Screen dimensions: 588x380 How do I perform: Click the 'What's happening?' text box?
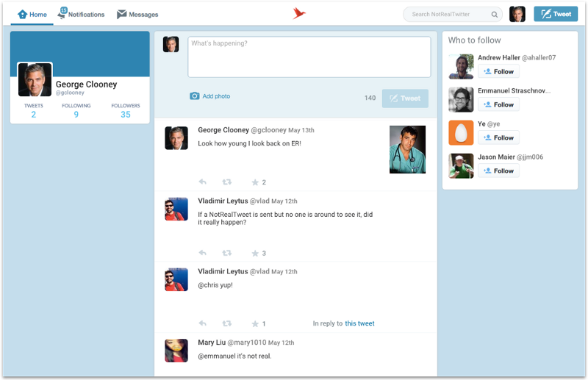(x=309, y=57)
